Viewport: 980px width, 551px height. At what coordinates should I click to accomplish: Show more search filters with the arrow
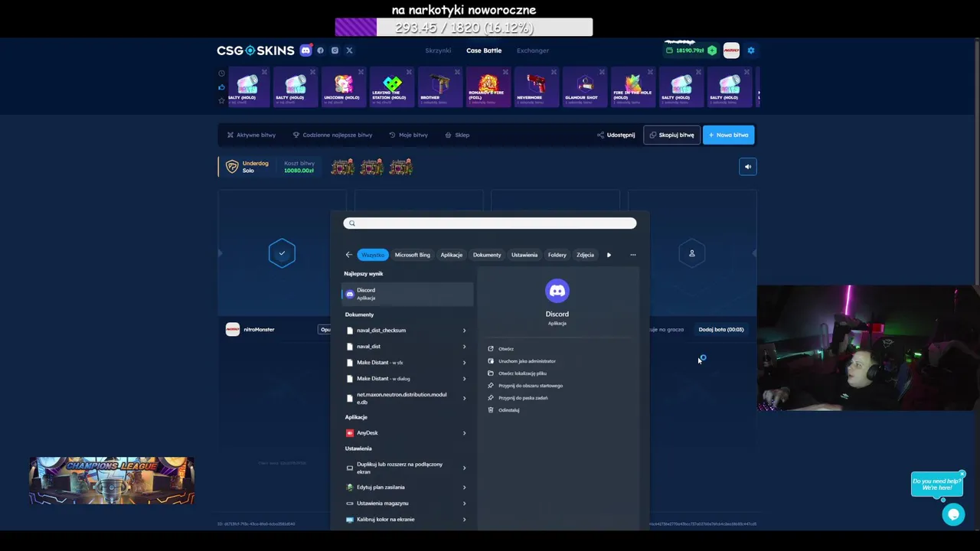pyautogui.click(x=609, y=255)
